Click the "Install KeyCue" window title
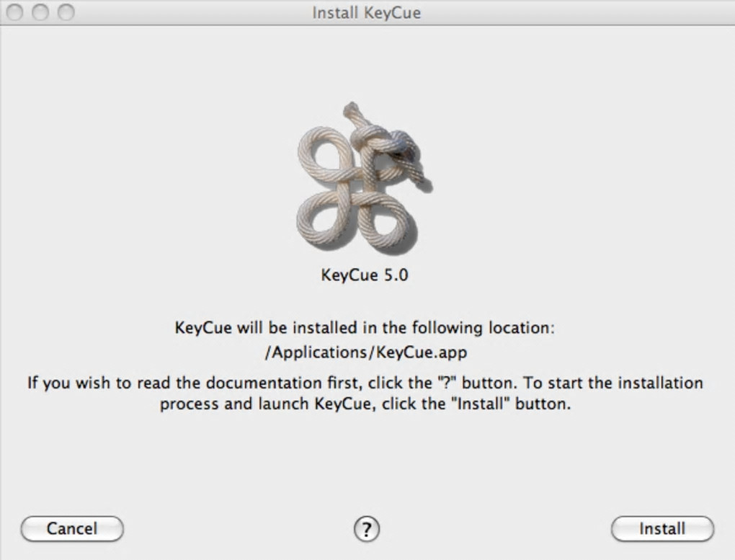Screen dimensions: 735x560 (366, 13)
